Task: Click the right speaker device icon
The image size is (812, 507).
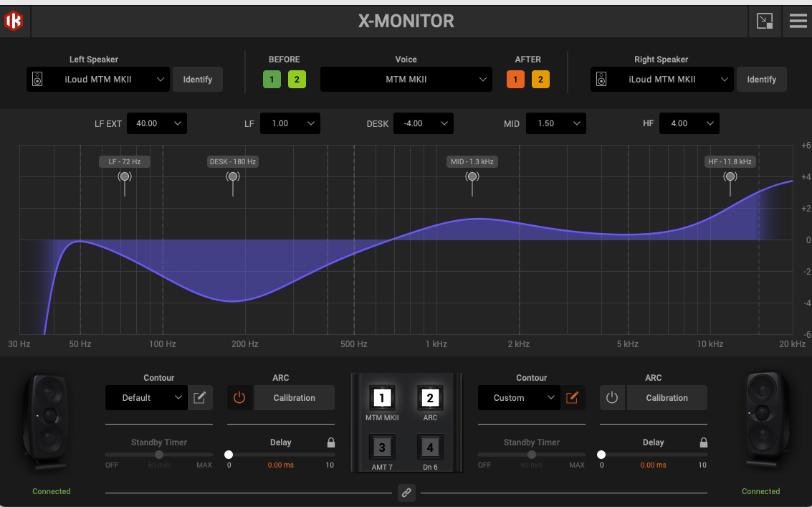Action: [601, 80]
